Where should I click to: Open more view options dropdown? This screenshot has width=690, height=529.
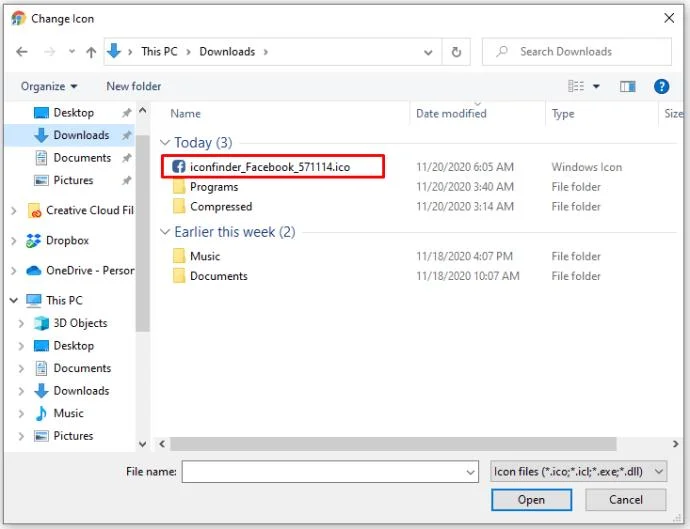coord(596,86)
